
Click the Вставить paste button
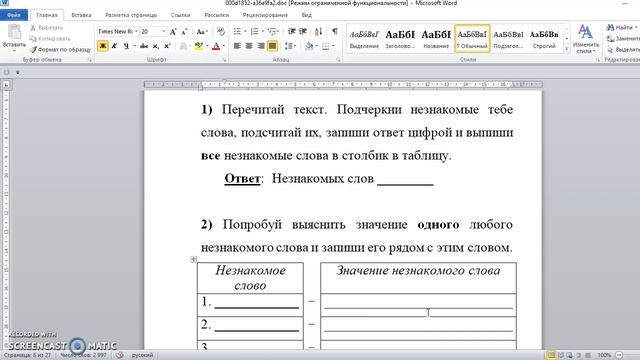14,38
